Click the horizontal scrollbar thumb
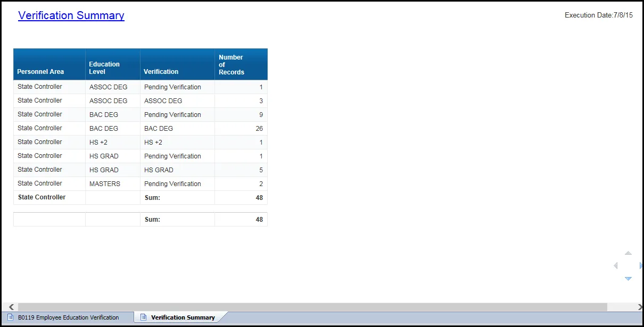Viewport: 644px width, 327px height. (312, 307)
